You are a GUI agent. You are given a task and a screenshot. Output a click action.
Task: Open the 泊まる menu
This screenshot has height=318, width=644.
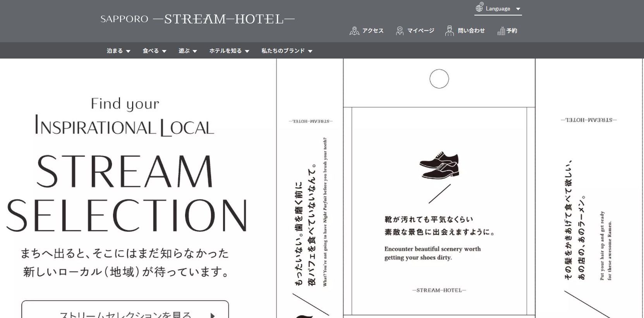(115, 51)
